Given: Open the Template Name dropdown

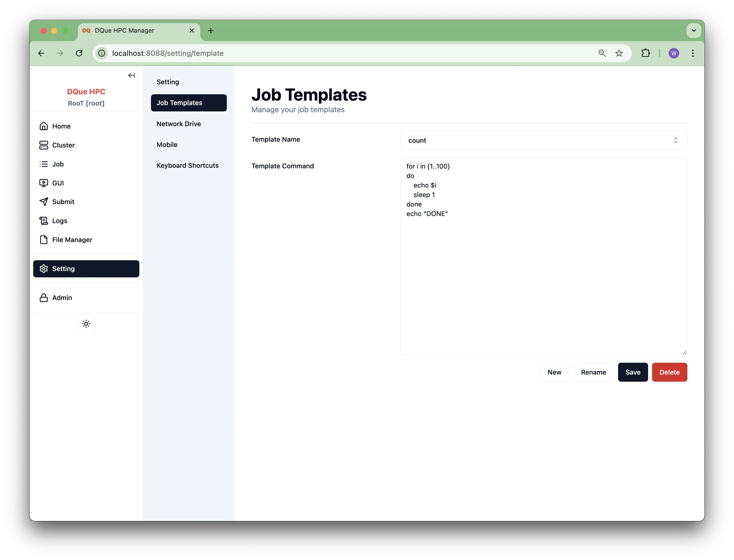Looking at the screenshot, I should pos(543,140).
